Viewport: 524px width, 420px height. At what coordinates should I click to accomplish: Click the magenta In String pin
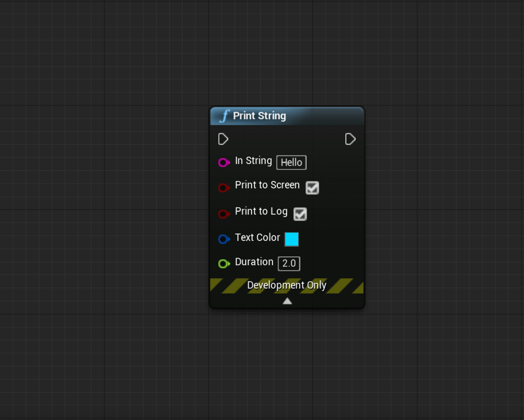(224, 163)
